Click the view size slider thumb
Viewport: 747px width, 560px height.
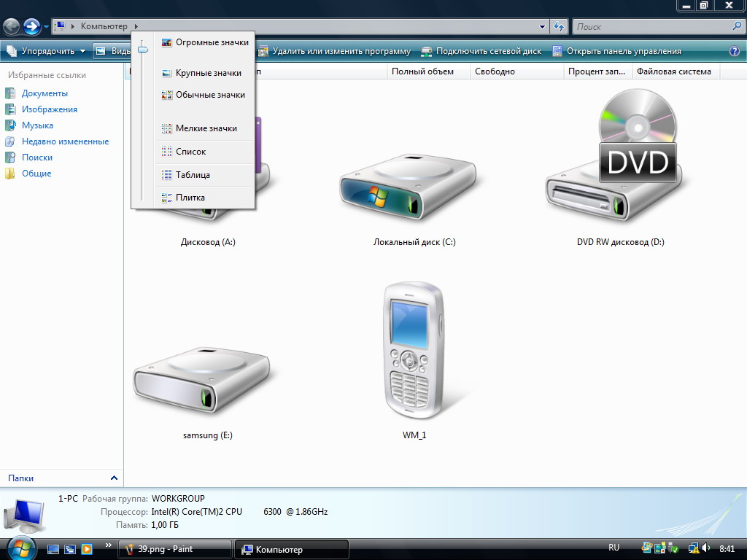(x=143, y=49)
